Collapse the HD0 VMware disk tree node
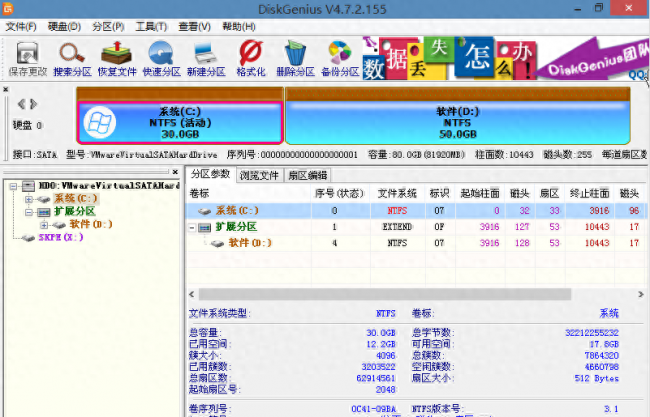This screenshot has width=650, height=417. pos(14,186)
